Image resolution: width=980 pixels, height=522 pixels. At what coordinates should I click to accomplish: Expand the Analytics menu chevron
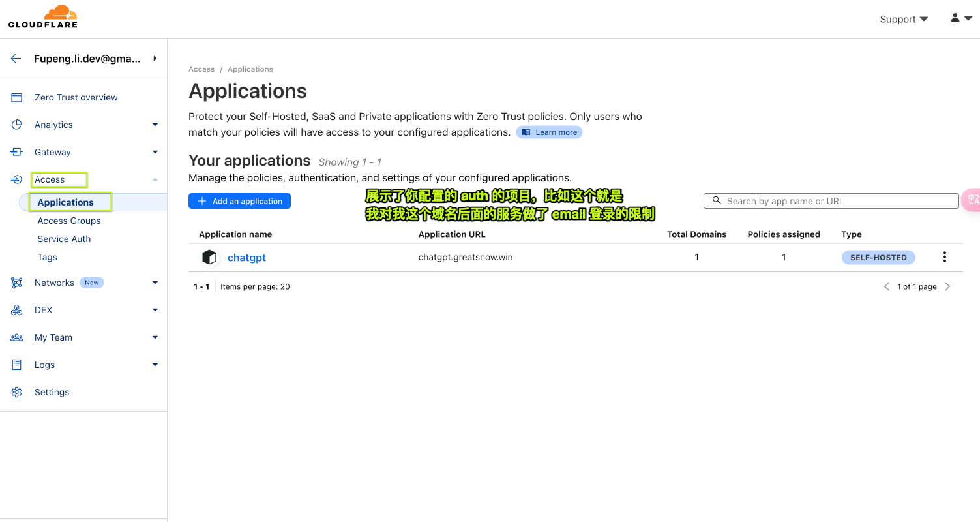(155, 125)
